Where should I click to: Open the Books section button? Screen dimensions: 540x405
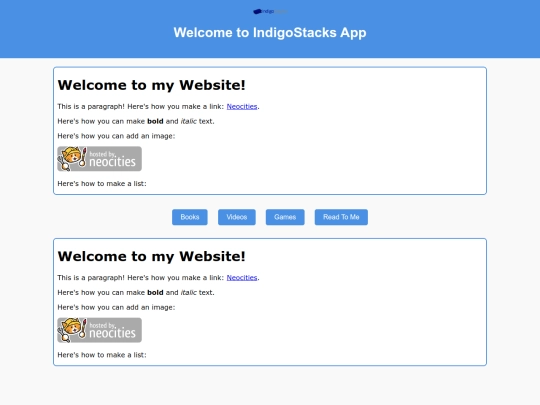[190, 217]
